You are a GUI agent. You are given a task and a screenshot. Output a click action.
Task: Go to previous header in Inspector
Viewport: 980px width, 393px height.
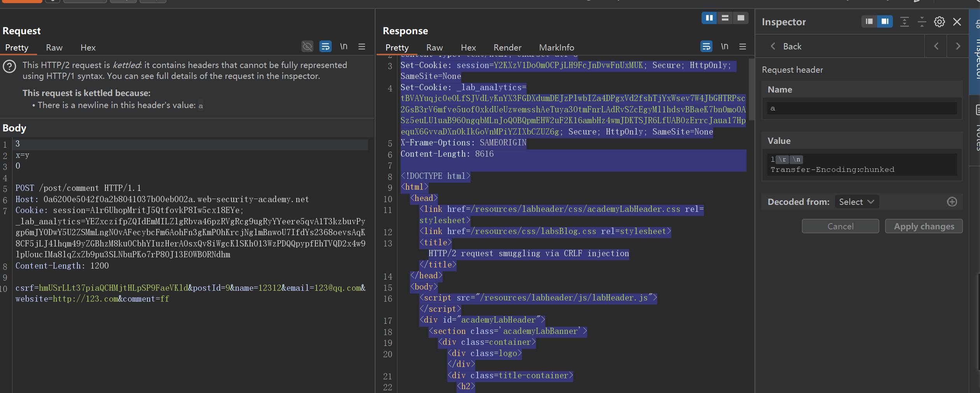936,46
